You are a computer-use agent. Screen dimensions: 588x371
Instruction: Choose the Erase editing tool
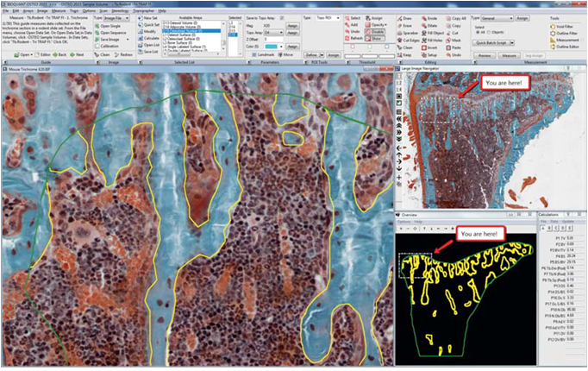[399, 24]
